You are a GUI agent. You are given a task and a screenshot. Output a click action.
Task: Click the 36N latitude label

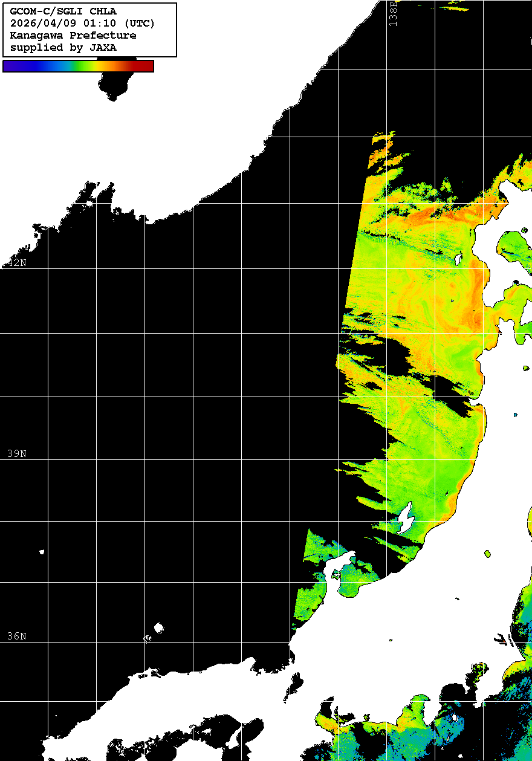(17, 636)
